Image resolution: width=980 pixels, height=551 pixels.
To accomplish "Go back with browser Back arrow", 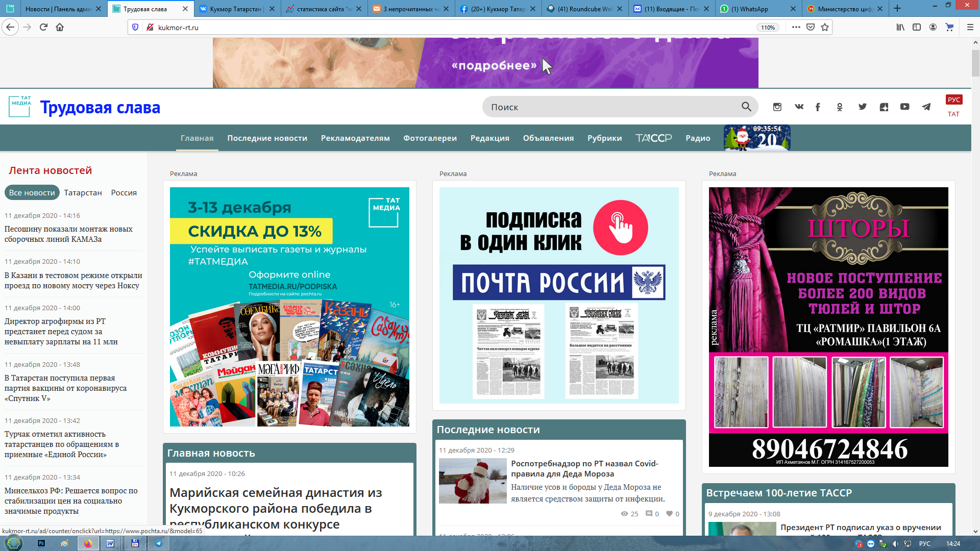I will [x=10, y=27].
